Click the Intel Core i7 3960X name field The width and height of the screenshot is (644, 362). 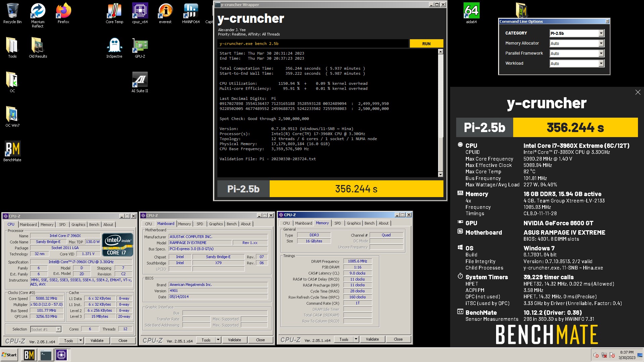pos(65,236)
